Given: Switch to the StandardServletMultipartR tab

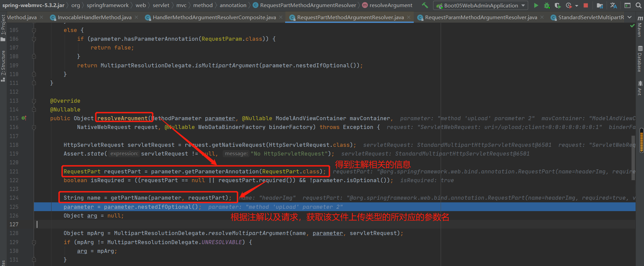Looking at the screenshot, I should (587, 17).
